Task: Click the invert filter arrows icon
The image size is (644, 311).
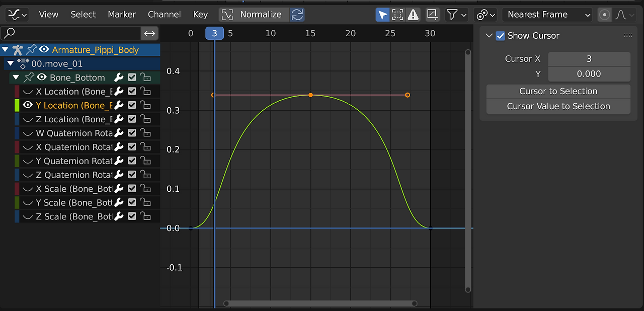Action: click(x=150, y=33)
